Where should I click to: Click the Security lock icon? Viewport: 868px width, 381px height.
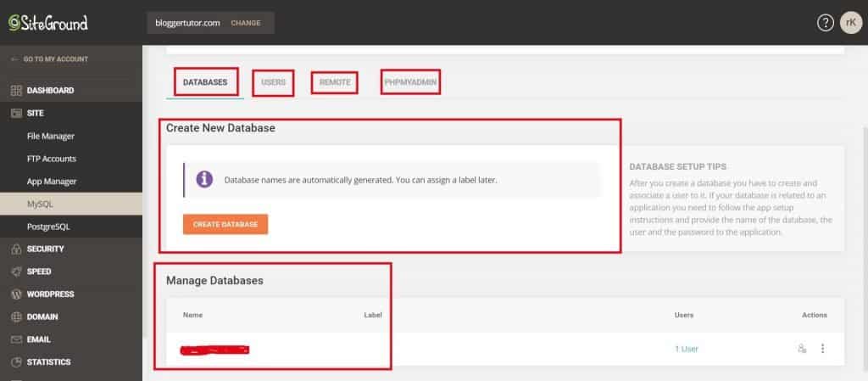[16, 249]
